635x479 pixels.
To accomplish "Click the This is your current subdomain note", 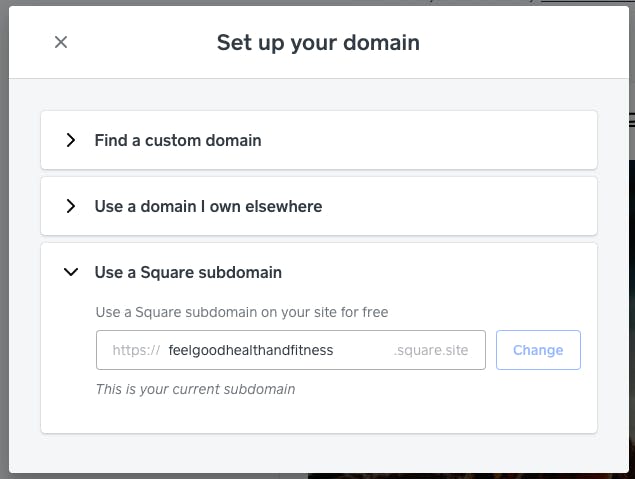I will tap(195, 389).
